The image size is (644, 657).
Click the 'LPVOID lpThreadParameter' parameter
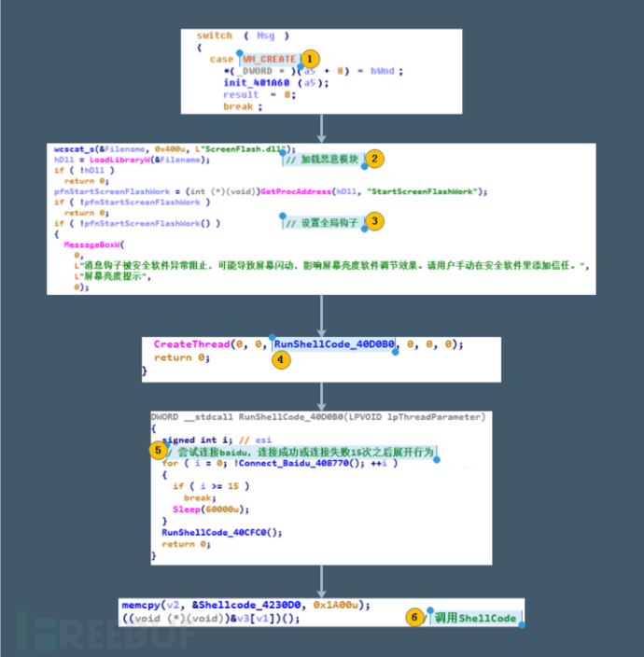coord(414,417)
